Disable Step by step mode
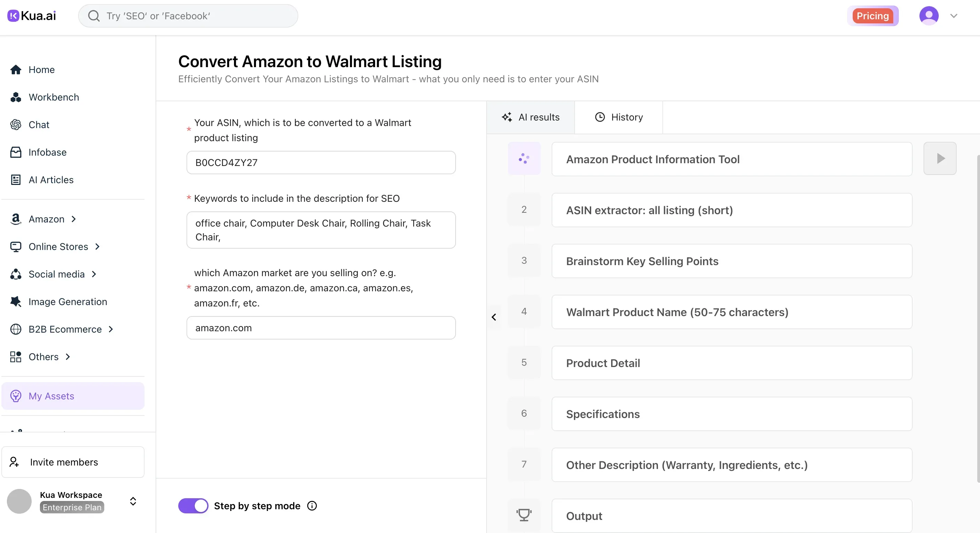 point(193,505)
